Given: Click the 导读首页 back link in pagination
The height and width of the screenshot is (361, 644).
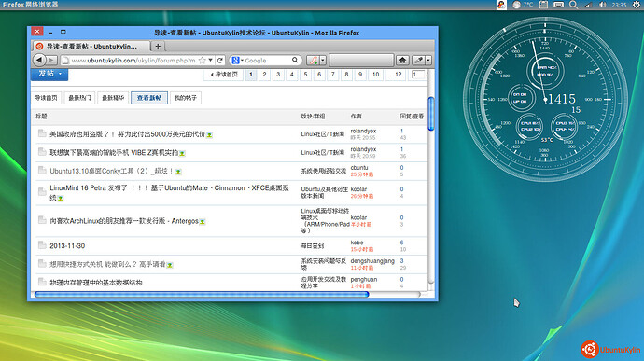Looking at the screenshot, I should click(x=224, y=75).
